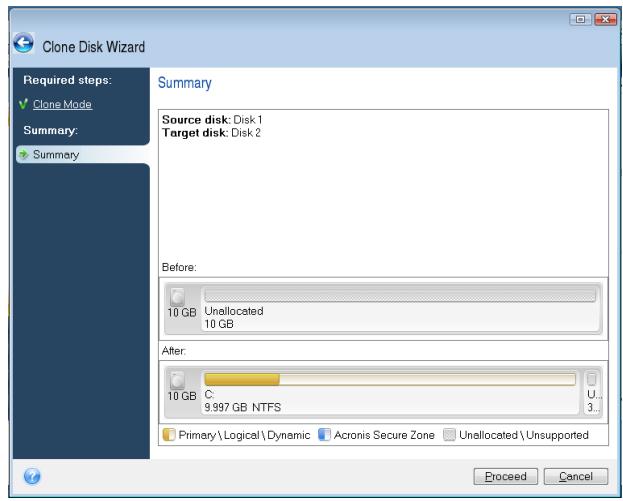Select the Summary step in sidebar
Viewport: 623px width, 501px height.
pyautogui.click(x=83, y=154)
